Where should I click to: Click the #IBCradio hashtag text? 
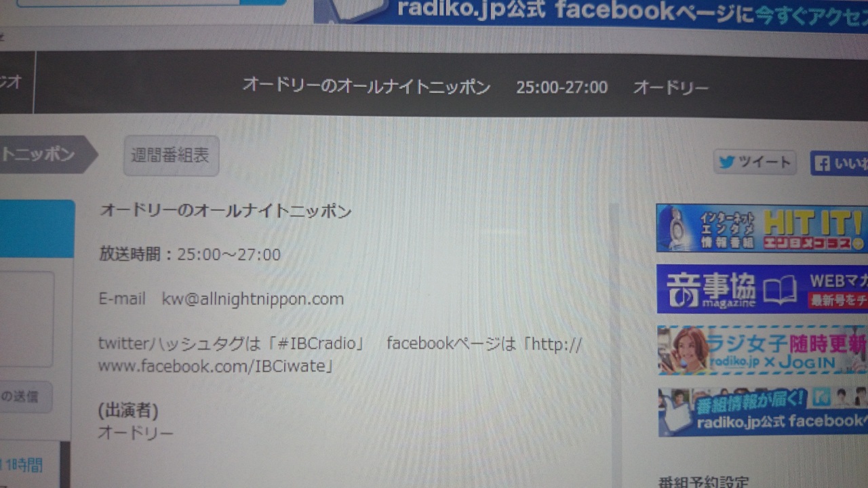(316, 344)
